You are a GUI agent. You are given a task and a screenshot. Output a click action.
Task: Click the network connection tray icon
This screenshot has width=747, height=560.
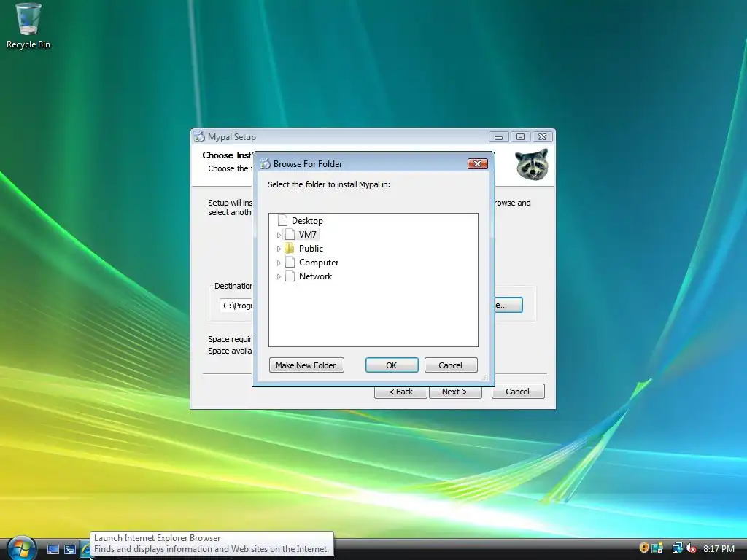point(677,548)
